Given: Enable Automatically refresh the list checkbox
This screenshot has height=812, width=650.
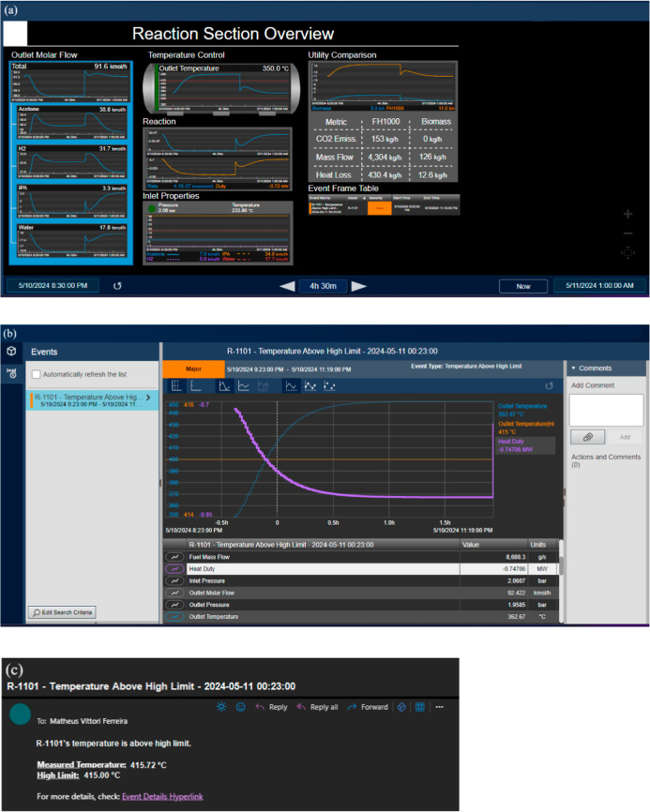Looking at the screenshot, I should 37,374.
